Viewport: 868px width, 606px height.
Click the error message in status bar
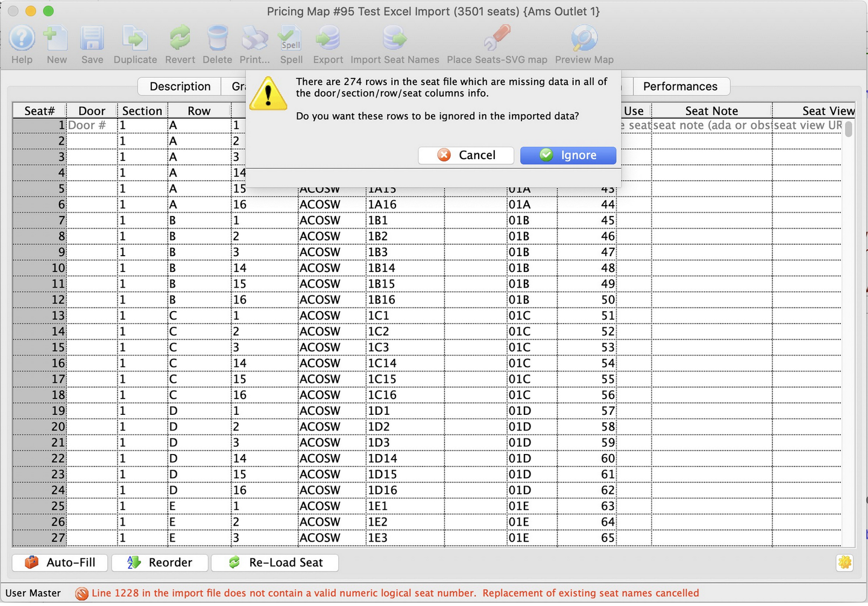click(x=395, y=593)
